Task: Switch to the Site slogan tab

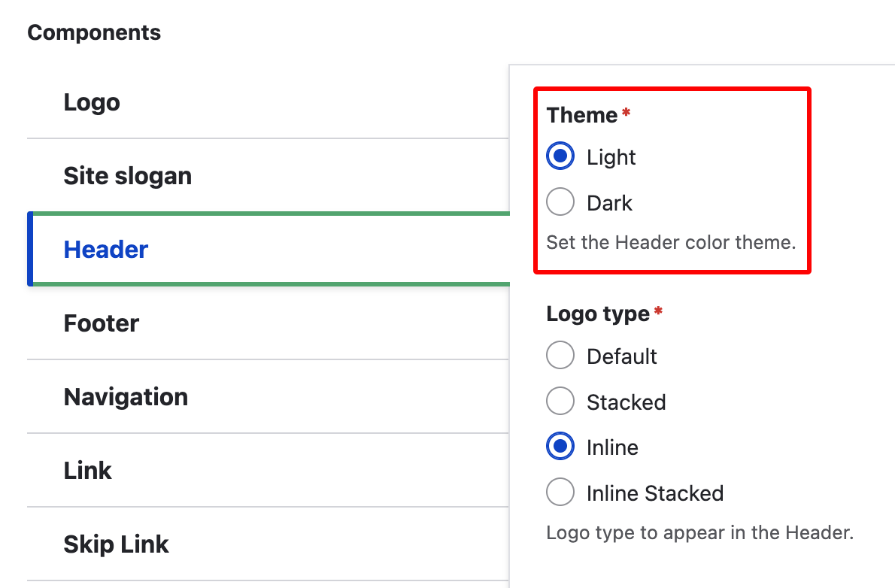Action: click(127, 176)
